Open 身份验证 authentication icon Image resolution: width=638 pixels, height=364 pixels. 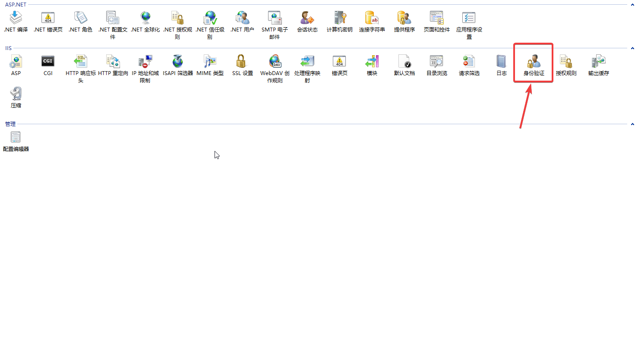click(x=534, y=61)
